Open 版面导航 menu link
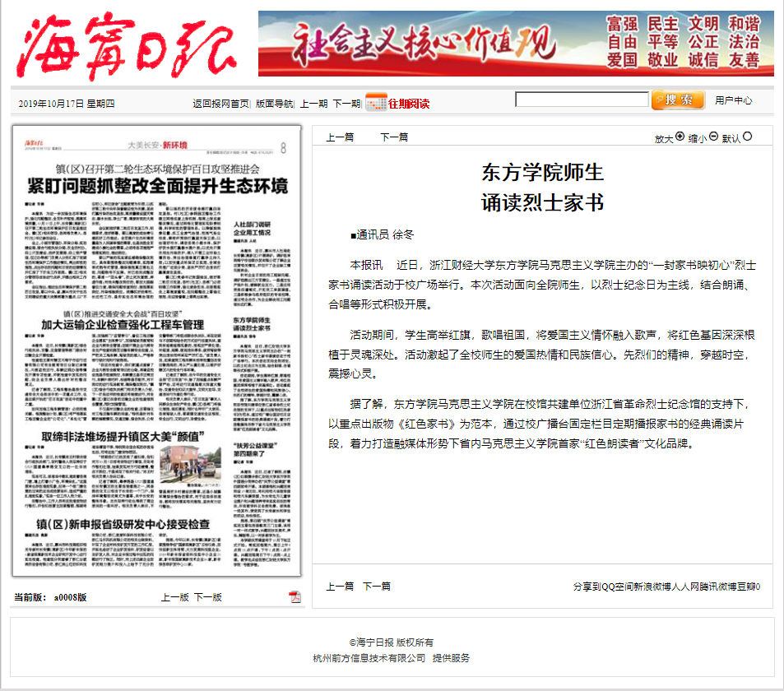The image size is (784, 691). click(x=274, y=104)
